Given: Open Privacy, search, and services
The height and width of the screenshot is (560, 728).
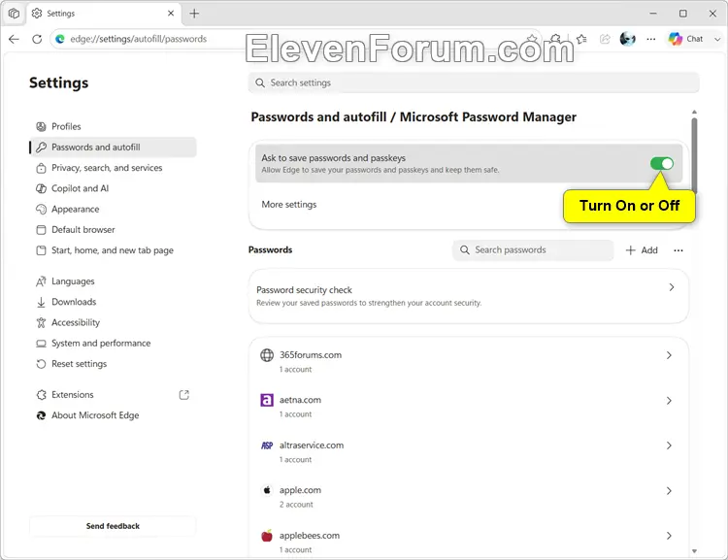Looking at the screenshot, I should [x=113, y=168].
